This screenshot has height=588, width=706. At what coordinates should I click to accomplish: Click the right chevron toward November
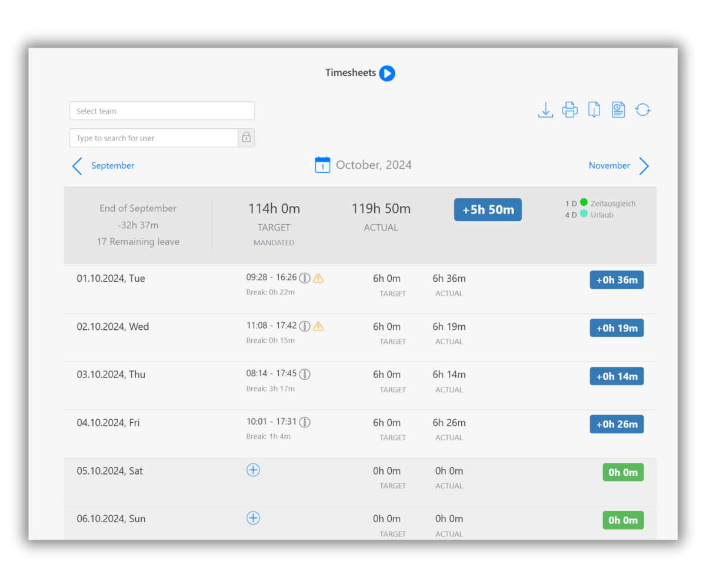coord(644,166)
